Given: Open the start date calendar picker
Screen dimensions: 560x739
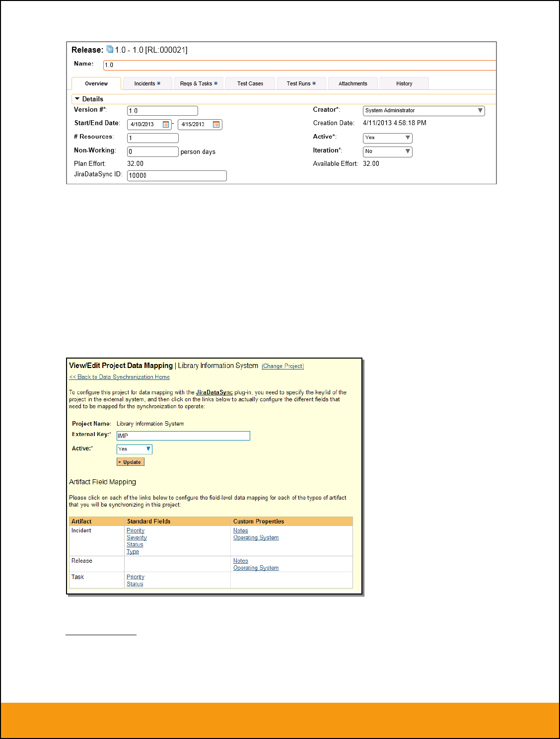Looking at the screenshot, I should [166, 125].
